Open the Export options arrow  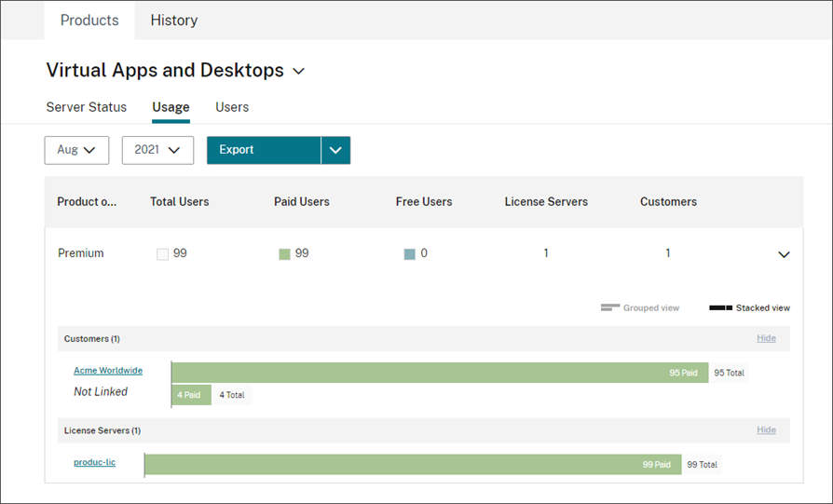tap(335, 150)
